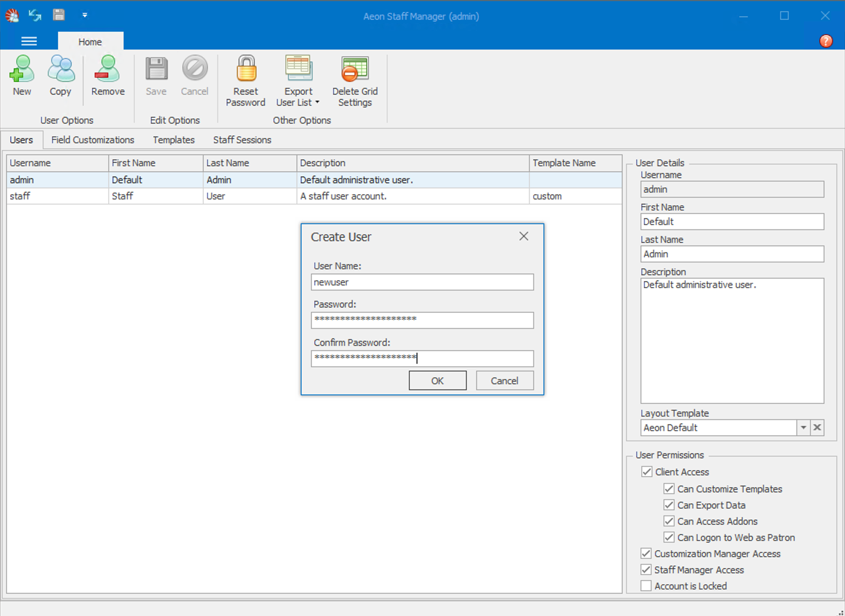
Task: Open the Layout Template dropdown
Action: 803,428
